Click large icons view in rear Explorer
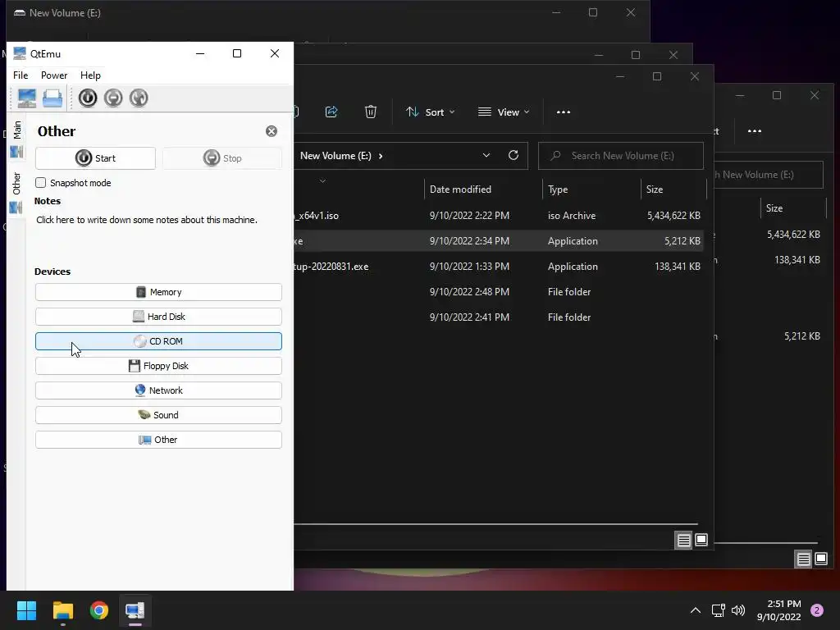This screenshot has width=840, height=630. click(x=821, y=559)
